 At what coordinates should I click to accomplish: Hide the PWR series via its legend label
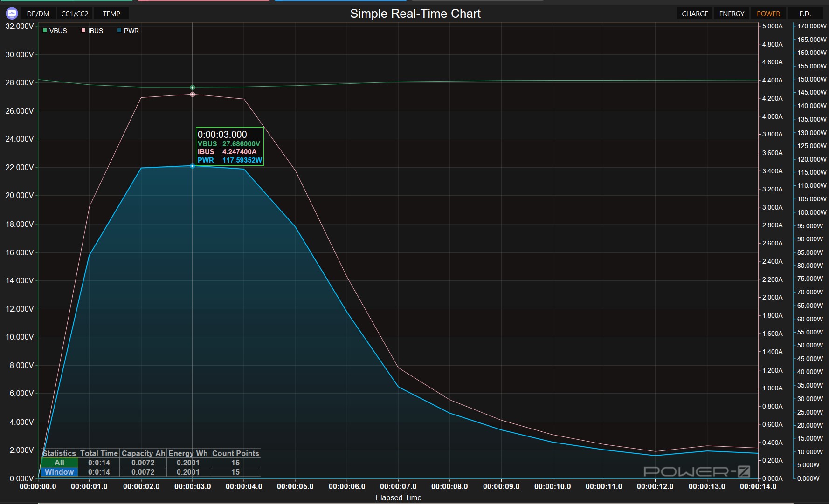[131, 31]
